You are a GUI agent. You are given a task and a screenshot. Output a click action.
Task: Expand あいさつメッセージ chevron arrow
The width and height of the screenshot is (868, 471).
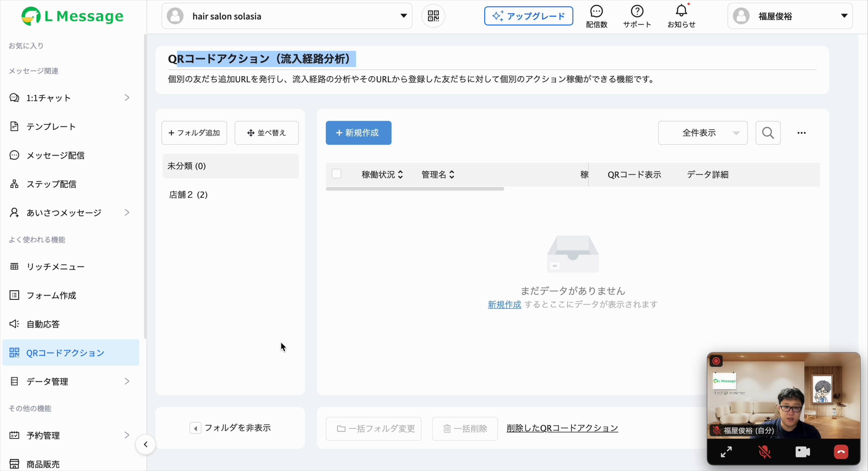pyautogui.click(x=127, y=212)
